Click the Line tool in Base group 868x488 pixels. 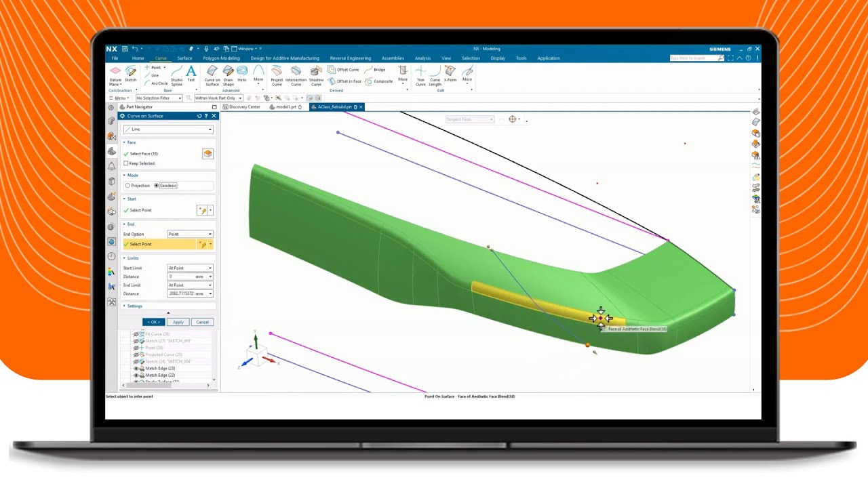point(151,75)
